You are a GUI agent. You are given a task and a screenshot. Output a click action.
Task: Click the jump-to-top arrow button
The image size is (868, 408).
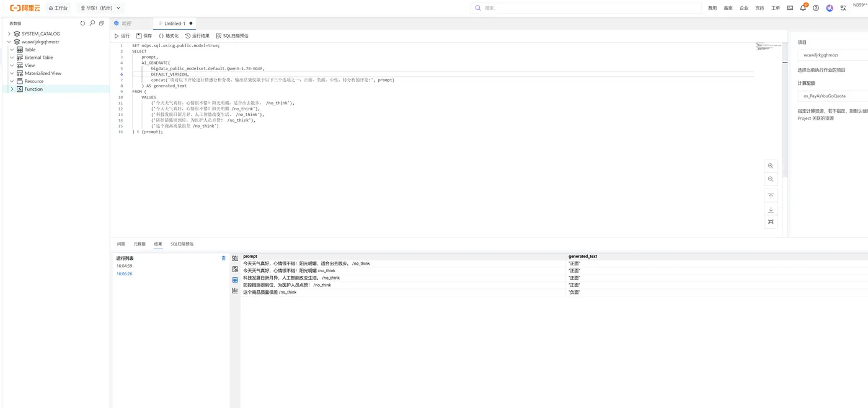click(x=771, y=196)
